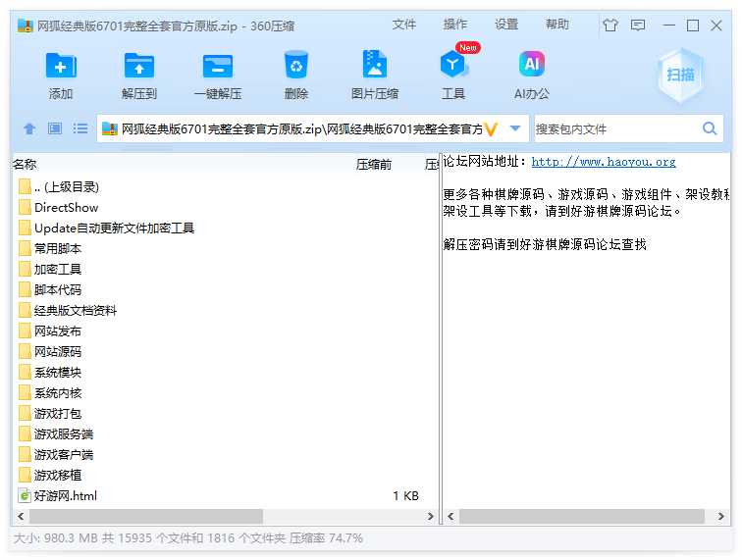
Task: Click the 一键解压 one-click extract icon
Action: click(218, 66)
